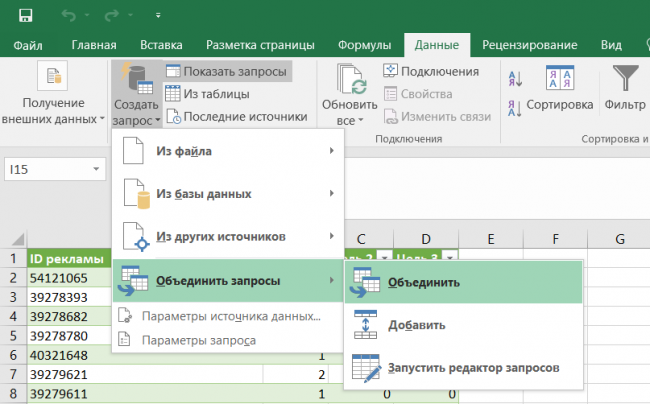
Task: Click the Save icon in title bar
Action: 23,16
